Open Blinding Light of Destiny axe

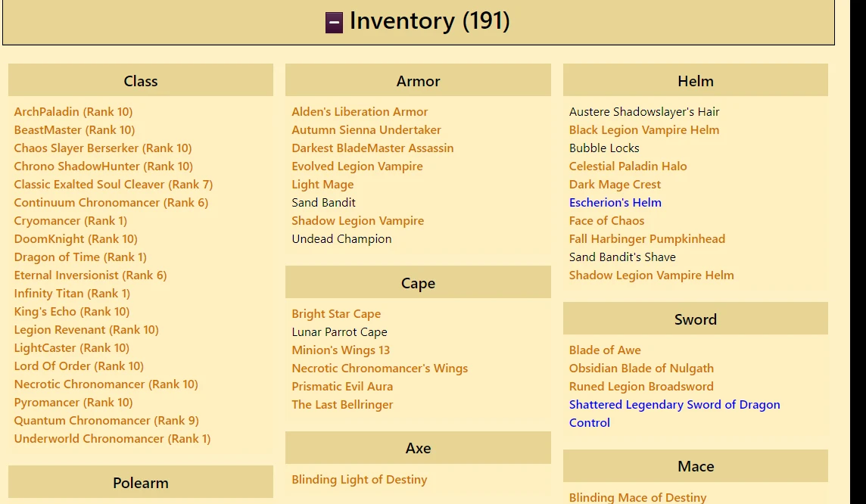[359, 479]
